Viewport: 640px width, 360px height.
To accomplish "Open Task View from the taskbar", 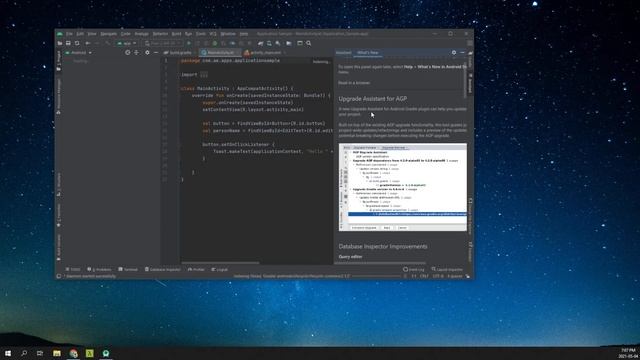I will tap(40, 353).
